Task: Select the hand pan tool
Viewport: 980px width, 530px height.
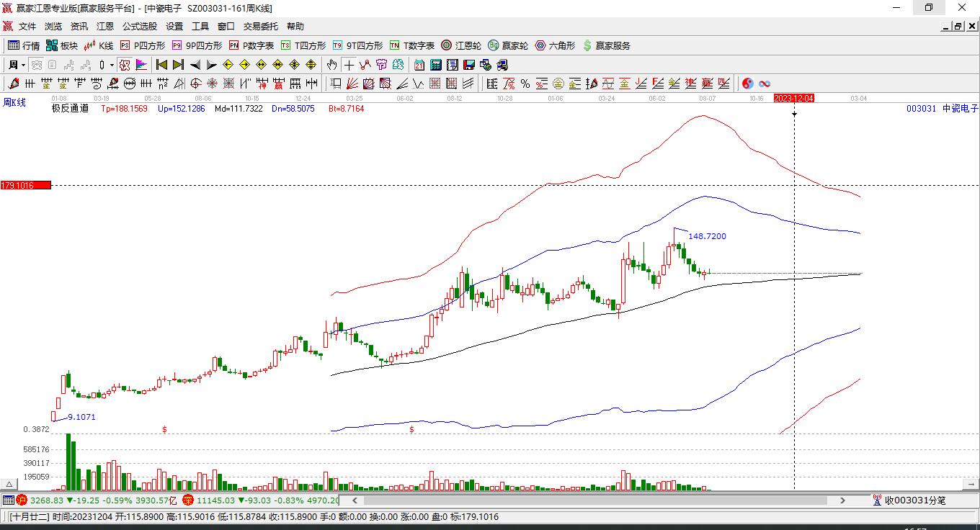Action: pyautogui.click(x=332, y=65)
